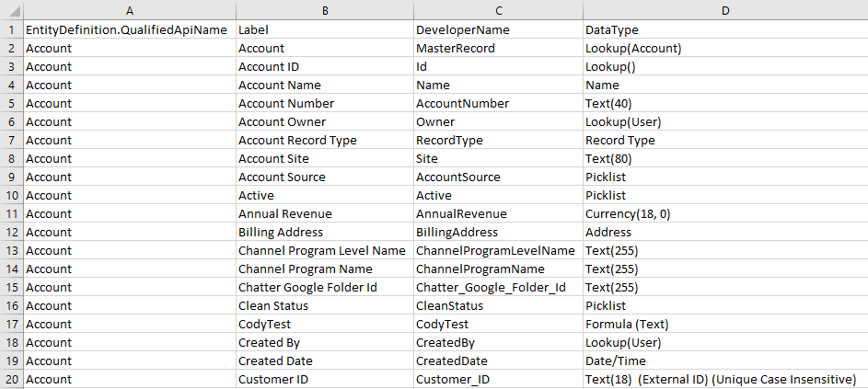Select cell 'CodyTest' in Label column

pyautogui.click(x=325, y=325)
